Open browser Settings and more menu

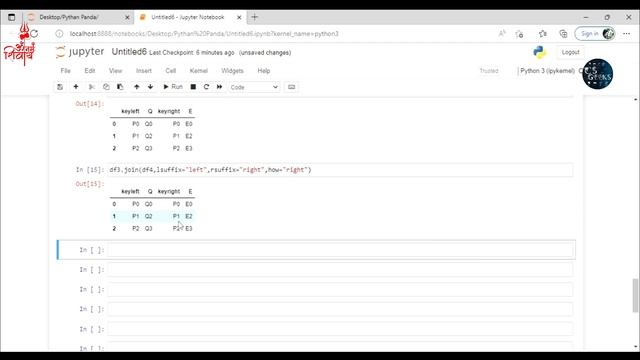[627, 34]
